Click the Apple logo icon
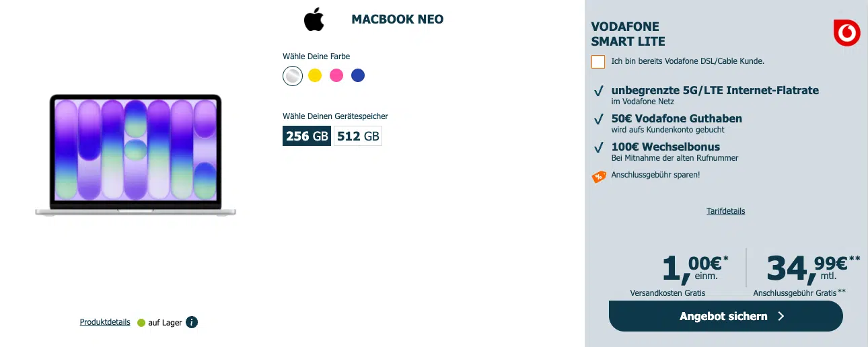 [x=314, y=20]
